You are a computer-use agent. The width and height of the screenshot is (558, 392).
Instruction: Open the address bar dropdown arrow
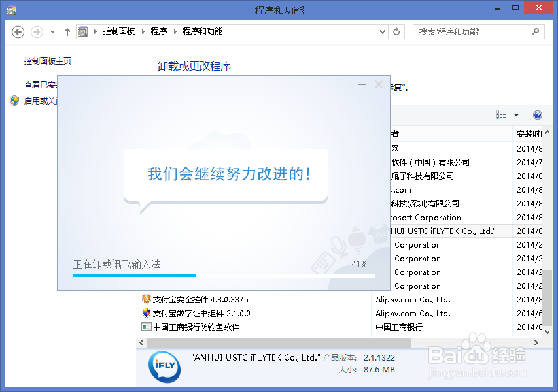click(381, 31)
